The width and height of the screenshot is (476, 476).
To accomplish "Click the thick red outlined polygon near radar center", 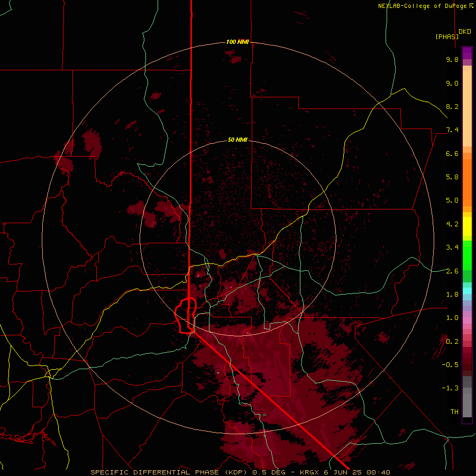I will pyautogui.click(x=186, y=316).
